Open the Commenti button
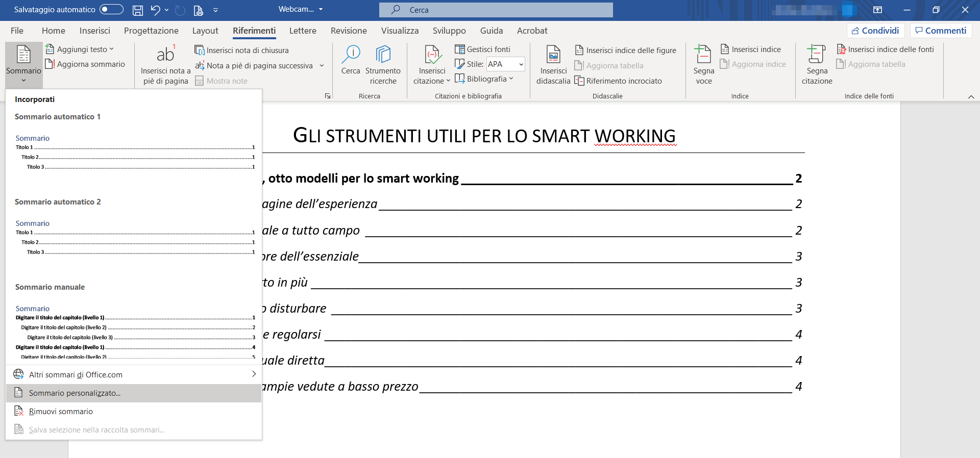 941,31
